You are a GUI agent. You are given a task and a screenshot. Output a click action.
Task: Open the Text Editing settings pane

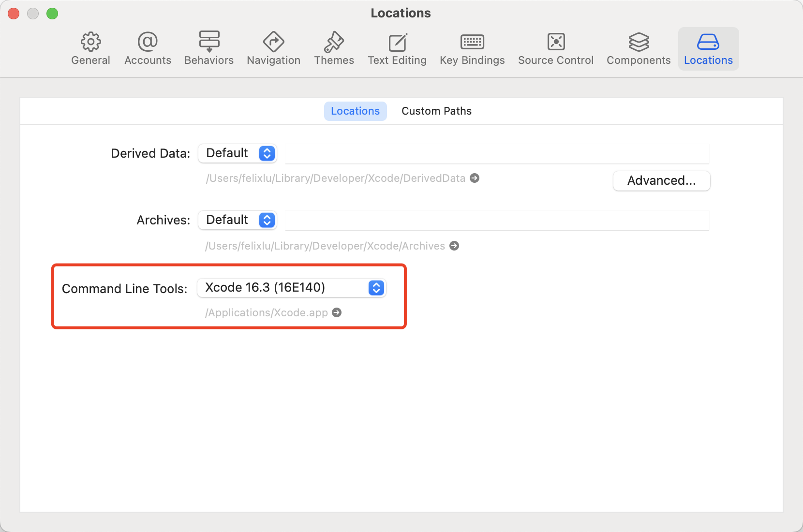[397, 49]
